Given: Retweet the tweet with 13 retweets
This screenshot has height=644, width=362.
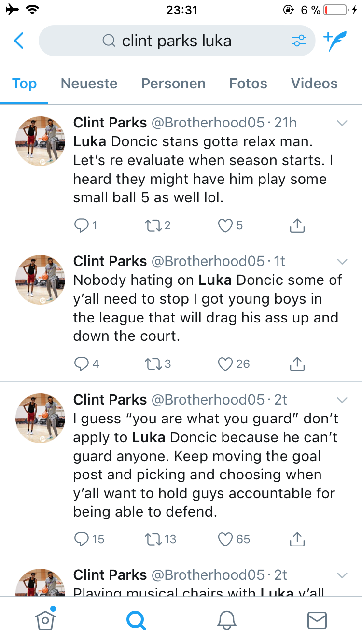Looking at the screenshot, I should (153, 539).
